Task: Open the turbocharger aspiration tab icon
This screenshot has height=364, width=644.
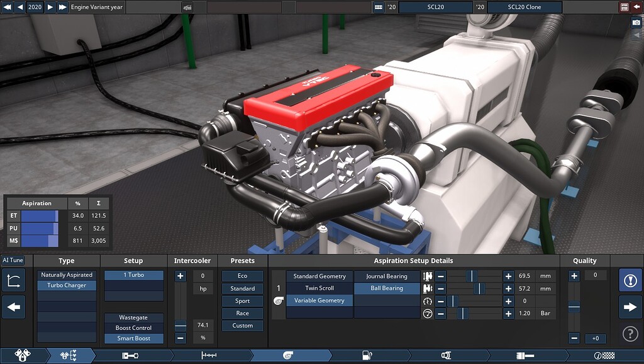Action: point(288,355)
